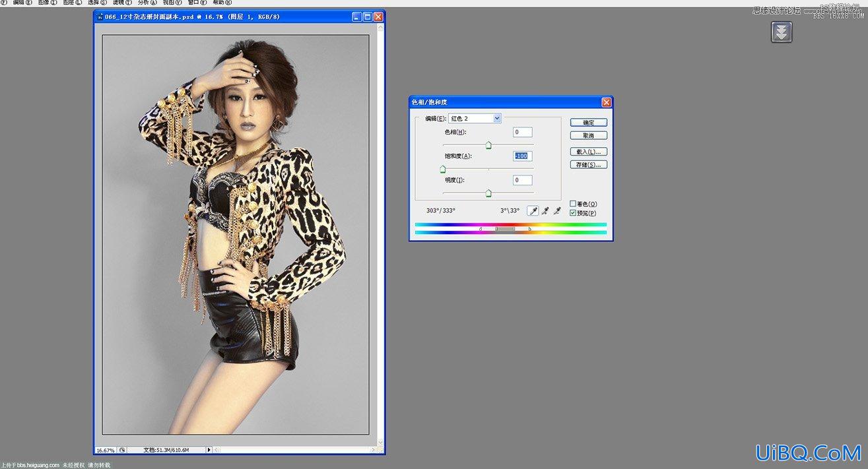The image size is (868, 469).
Task: Click the 303°/333° range readout
Action: 441,210
